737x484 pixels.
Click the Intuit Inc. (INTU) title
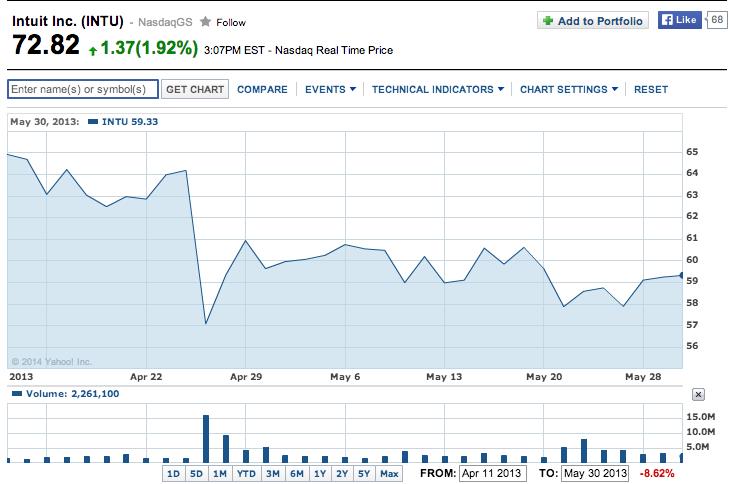(x=68, y=21)
